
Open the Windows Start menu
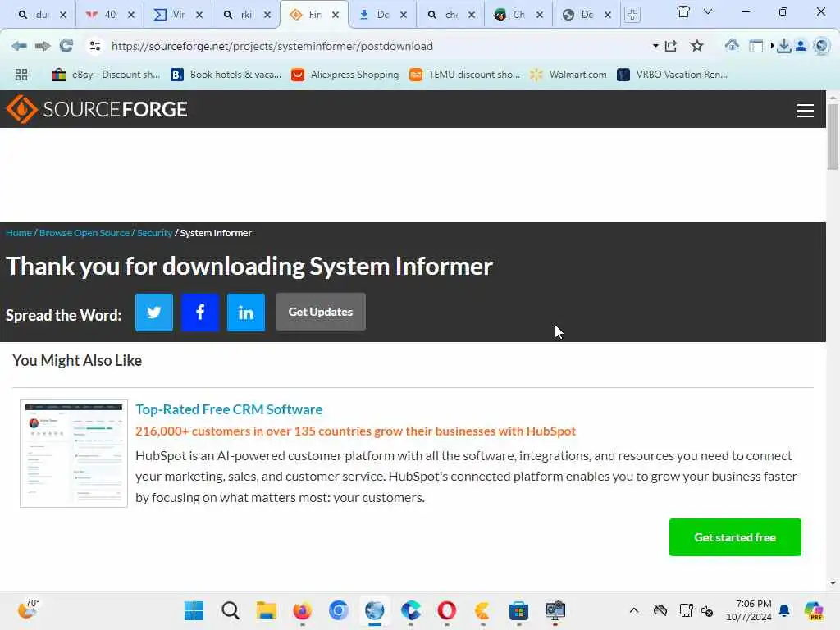(194, 610)
